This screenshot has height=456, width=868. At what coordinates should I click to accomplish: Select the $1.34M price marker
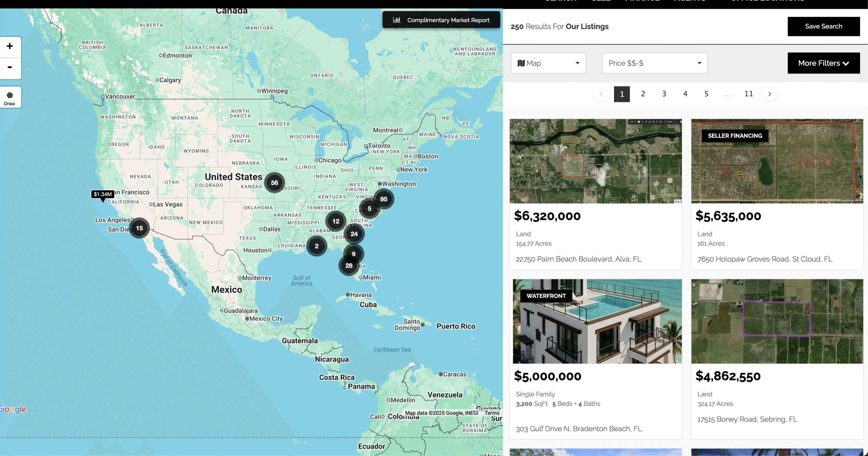click(103, 194)
